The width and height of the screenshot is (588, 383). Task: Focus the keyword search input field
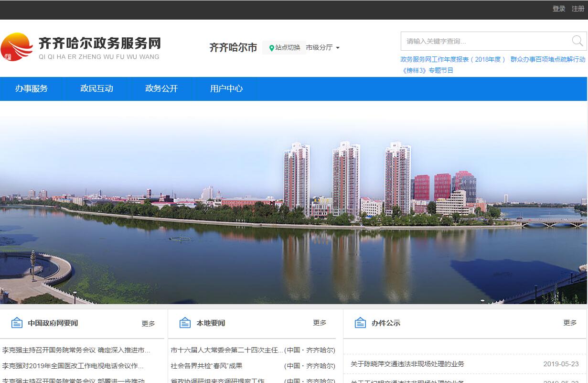(x=485, y=41)
